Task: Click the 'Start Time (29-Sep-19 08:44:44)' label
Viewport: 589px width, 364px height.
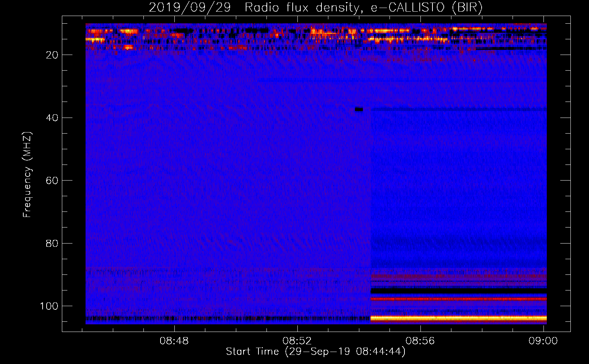Action: (316, 352)
